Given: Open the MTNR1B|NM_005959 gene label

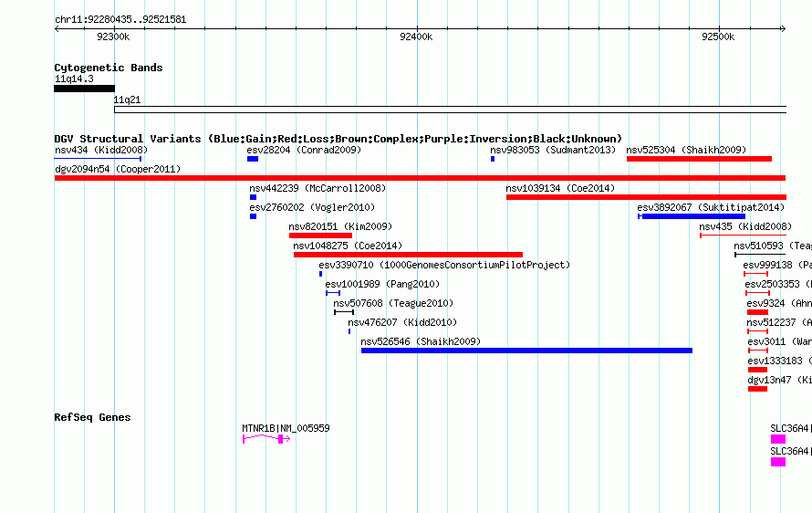Looking at the screenshot, I should pyautogui.click(x=286, y=428).
